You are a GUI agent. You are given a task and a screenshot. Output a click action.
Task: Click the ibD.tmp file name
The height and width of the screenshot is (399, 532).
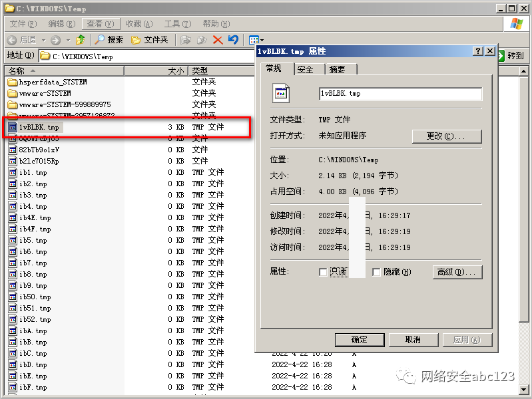(33, 364)
